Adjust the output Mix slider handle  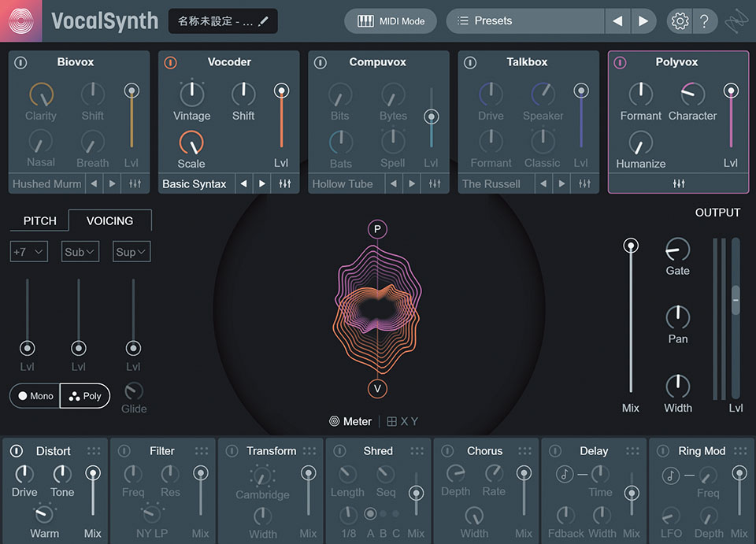tap(631, 246)
